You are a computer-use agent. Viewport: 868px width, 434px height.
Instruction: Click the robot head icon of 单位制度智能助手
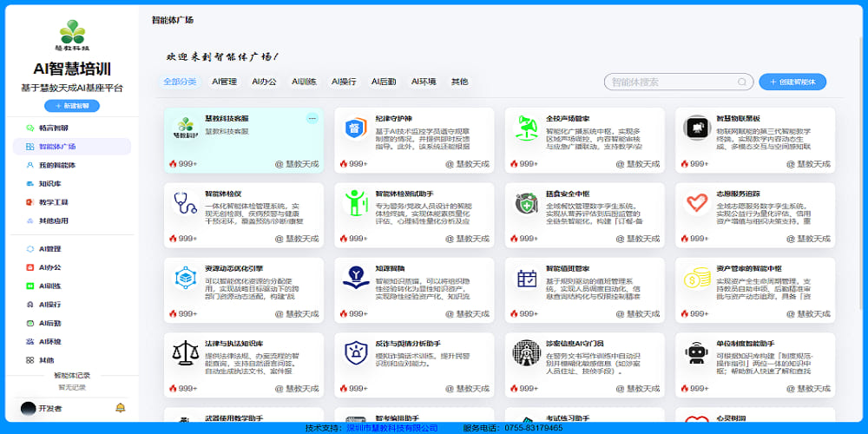click(x=696, y=353)
